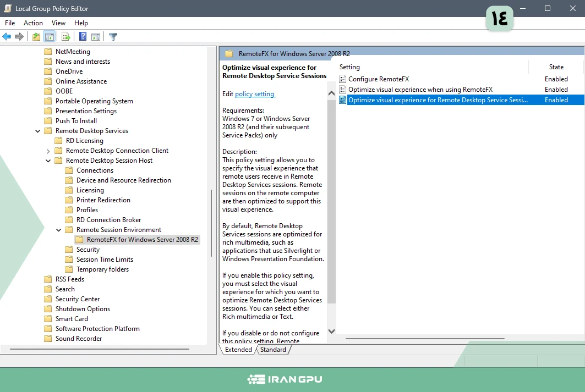Open Help via the question mark icon
Screen dimensions: 585x392
click(x=83, y=37)
